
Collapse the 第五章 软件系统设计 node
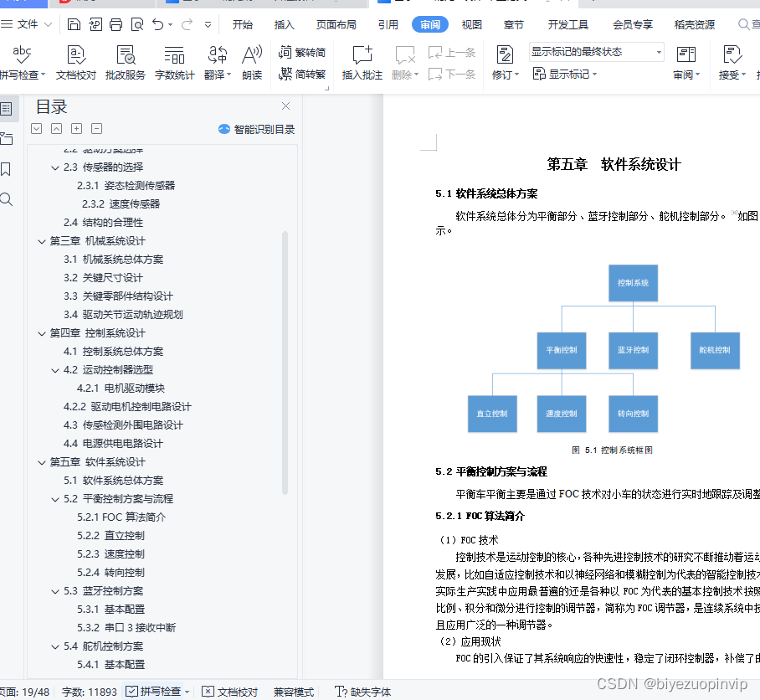click(x=42, y=462)
